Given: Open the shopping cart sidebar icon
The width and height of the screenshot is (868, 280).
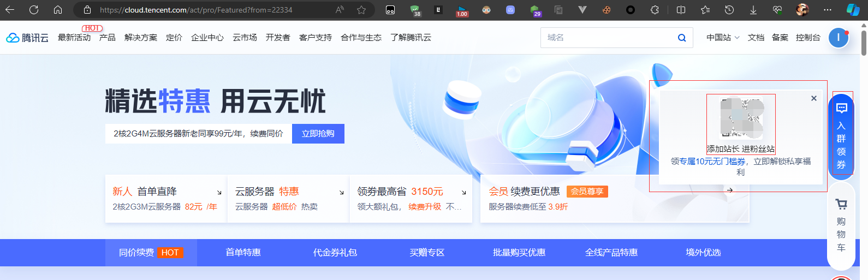Looking at the screenshot, I should pyautogui.click(x=841, y=205).
